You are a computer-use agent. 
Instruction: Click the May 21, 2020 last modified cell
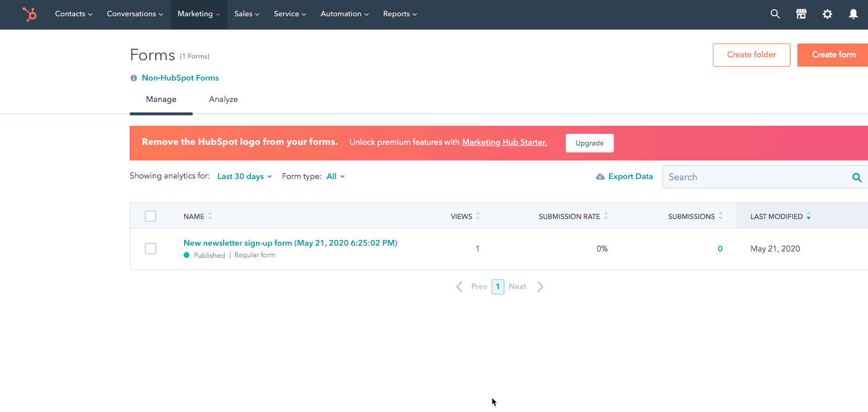click(x=775, y=249)
